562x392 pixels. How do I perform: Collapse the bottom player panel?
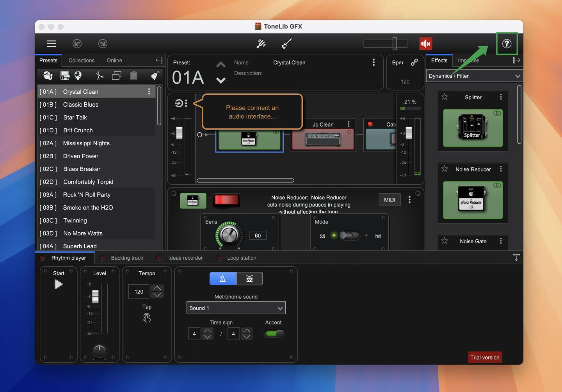[x=516, y=258]
